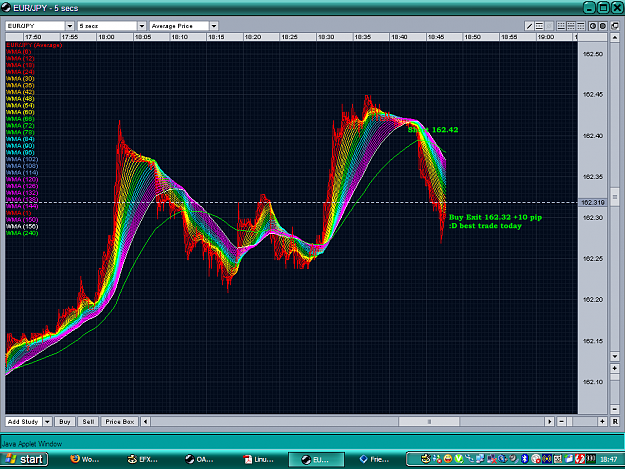Open the Average Price type dropdown arrow

[x=214, y=26]
